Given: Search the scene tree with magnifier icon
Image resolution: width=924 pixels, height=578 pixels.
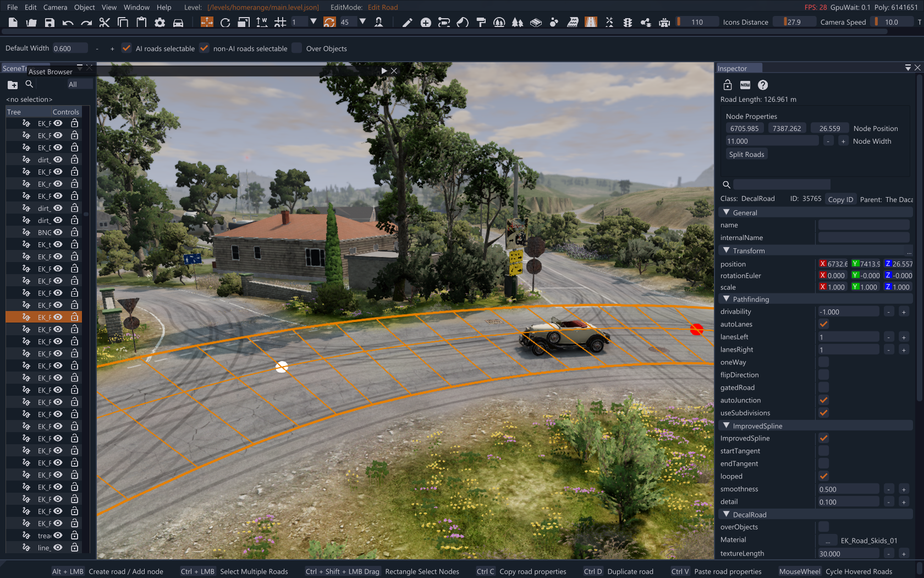Looking at the screenshot, I should tap(29, 84).
